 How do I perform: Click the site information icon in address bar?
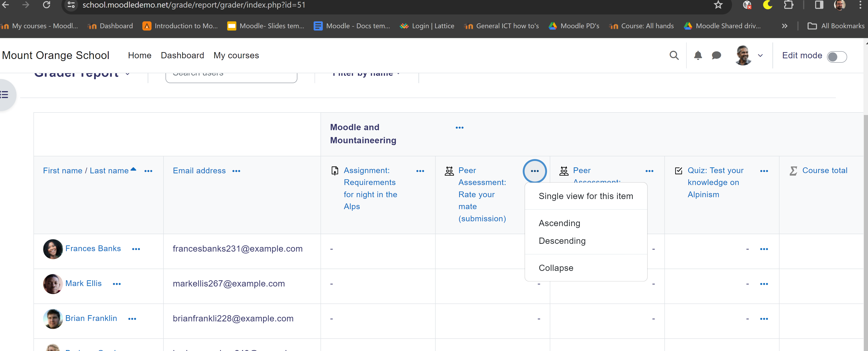pos(71,5)
